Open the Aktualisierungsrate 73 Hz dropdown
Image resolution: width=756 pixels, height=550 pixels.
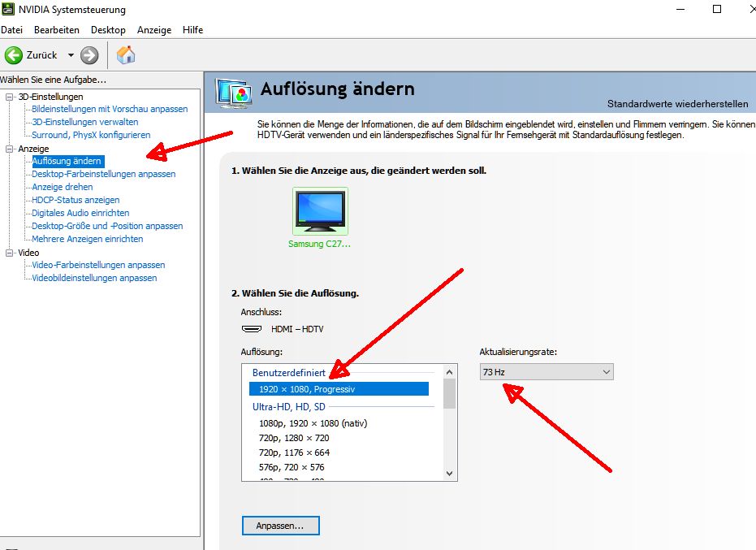tap(546, 372)
